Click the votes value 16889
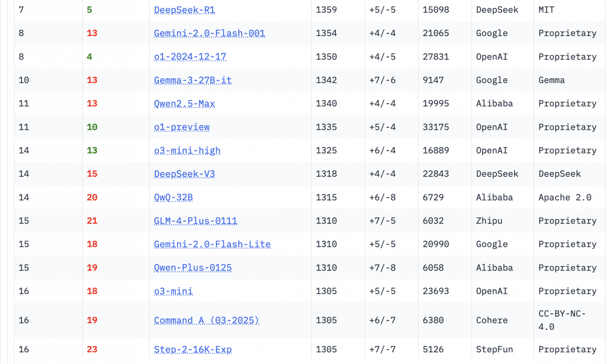Image resolution: width=607 pixels, height=364 pixels. (436, 150)
